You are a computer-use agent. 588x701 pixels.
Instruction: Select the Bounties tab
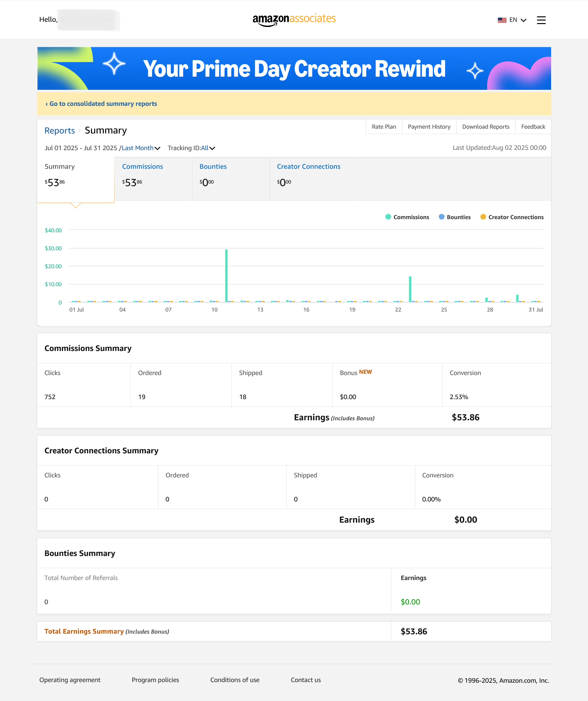[231, 179]
